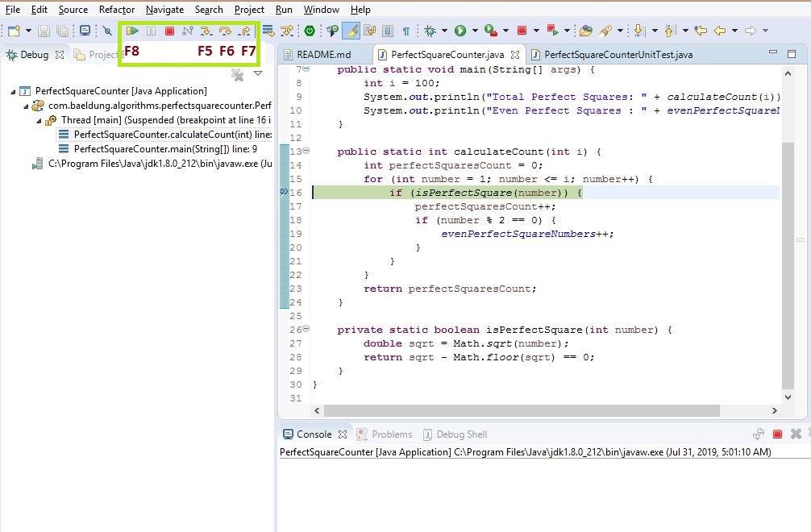This screenshot has height=532, width=811.
Task: Open the Debug view menu triangle
Action: coord(258,73)
